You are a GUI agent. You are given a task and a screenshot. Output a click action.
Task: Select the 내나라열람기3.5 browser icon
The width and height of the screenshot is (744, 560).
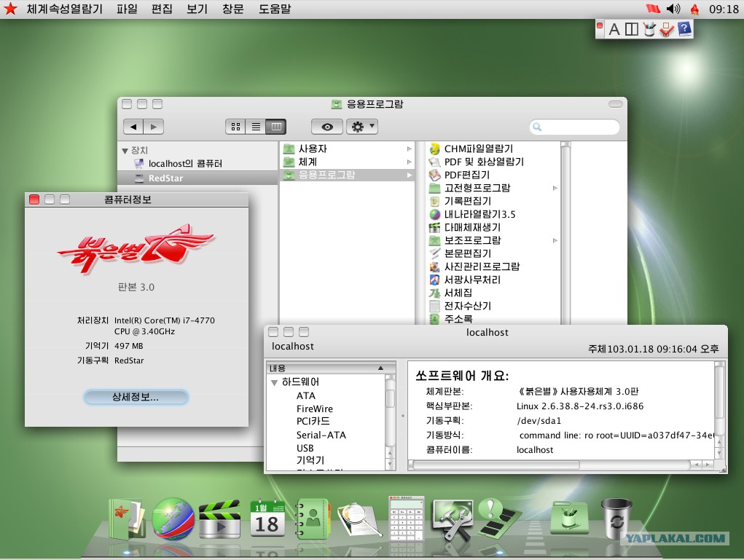click(x=434, y=214)
